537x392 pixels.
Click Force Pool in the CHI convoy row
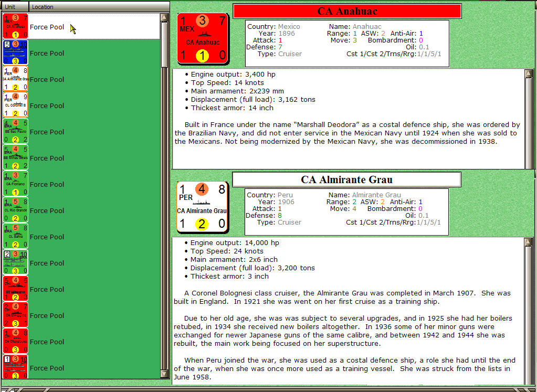coord(47,368)
